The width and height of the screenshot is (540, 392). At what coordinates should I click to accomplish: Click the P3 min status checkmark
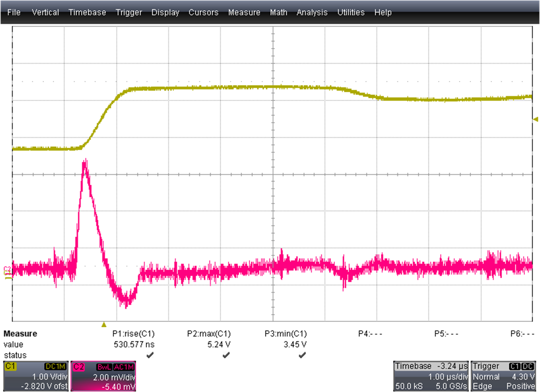pos(302,355)
